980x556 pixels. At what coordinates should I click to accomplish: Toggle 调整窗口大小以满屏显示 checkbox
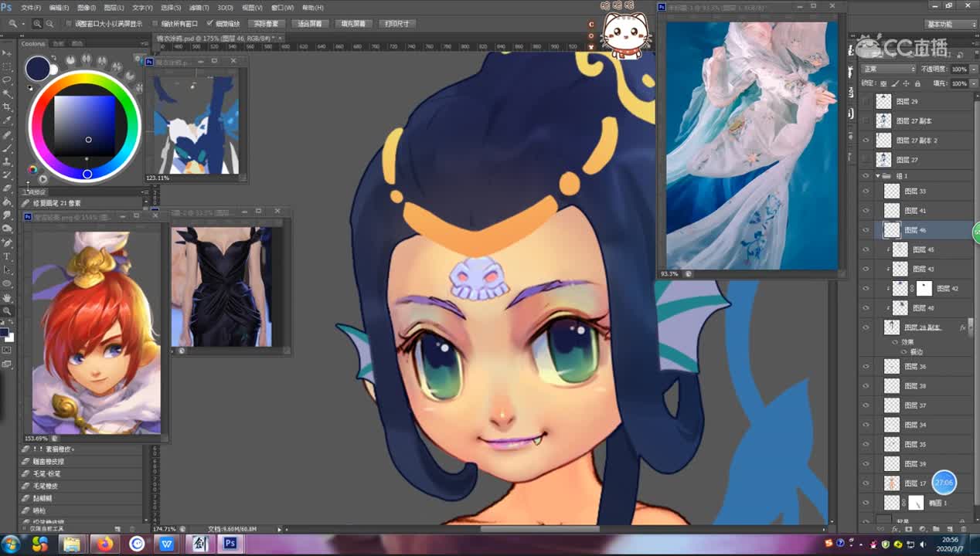[x=70, y=24]
